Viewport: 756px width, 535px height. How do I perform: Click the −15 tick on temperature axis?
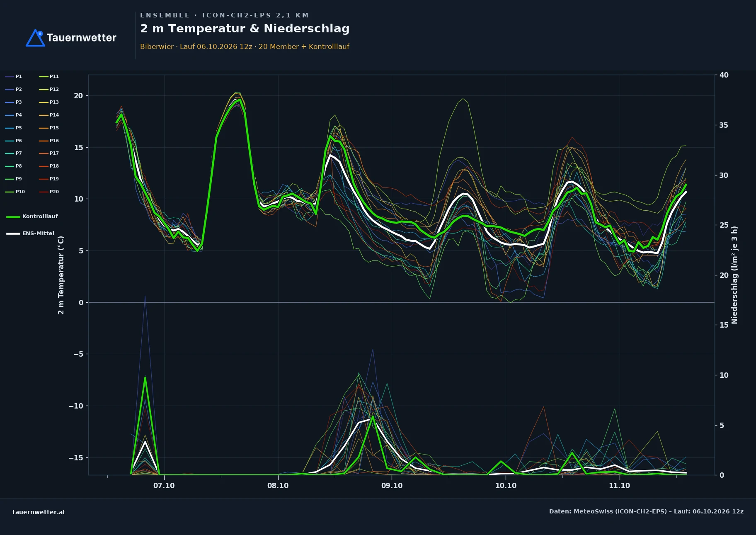pos(76,458)
